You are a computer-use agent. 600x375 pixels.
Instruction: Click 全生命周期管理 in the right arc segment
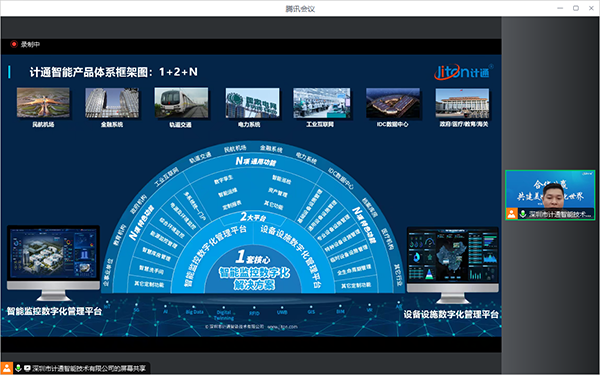(x=354, y=270)
